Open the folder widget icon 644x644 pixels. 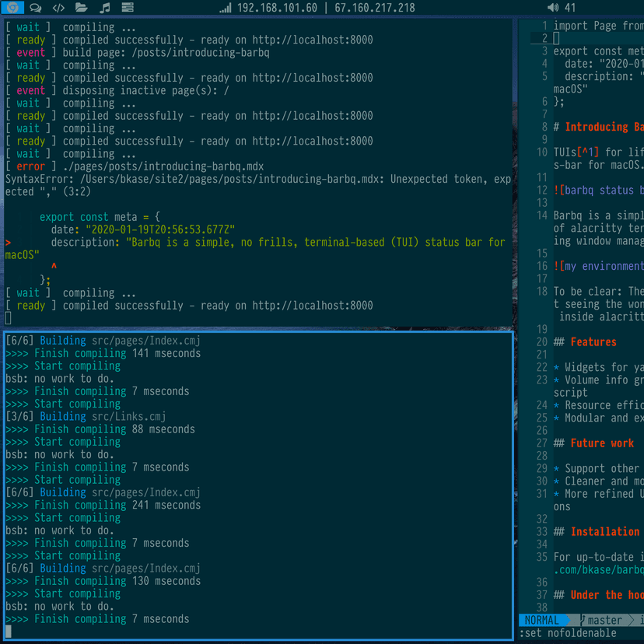click(81, 8)
